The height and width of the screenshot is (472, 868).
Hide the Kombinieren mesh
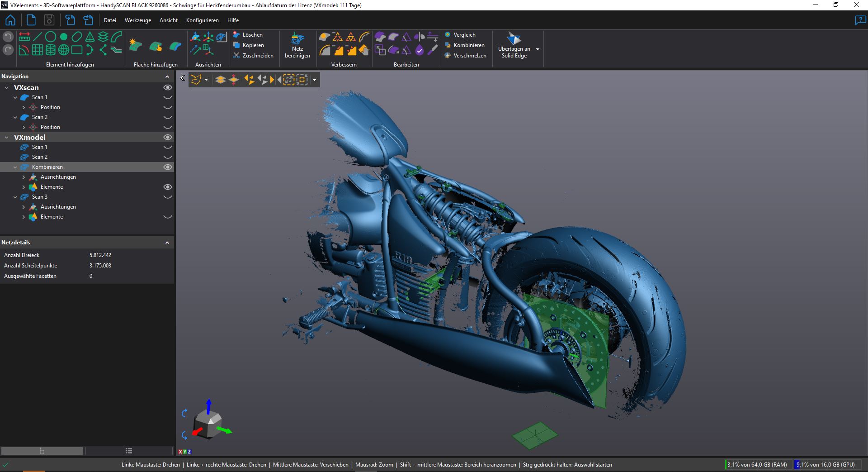tap(167, 167)
